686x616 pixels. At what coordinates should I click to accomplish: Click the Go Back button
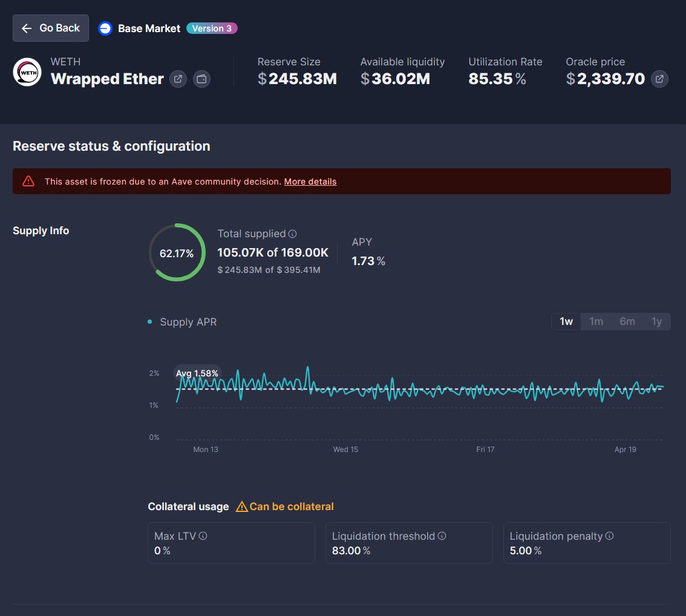coord(51,28)
